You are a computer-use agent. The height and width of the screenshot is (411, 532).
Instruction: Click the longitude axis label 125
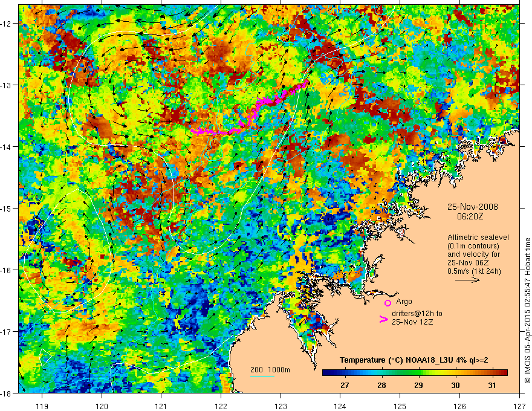tap(400, 406)
